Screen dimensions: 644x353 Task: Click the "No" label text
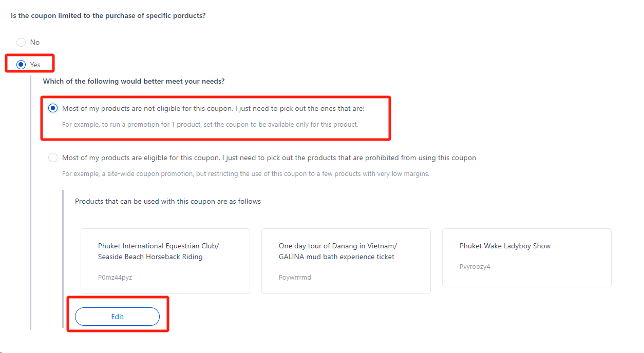[x=35, y=42]
